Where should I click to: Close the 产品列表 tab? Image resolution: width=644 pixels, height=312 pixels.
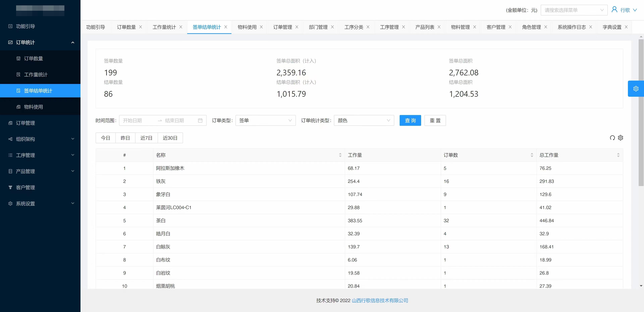coord(439,27)
